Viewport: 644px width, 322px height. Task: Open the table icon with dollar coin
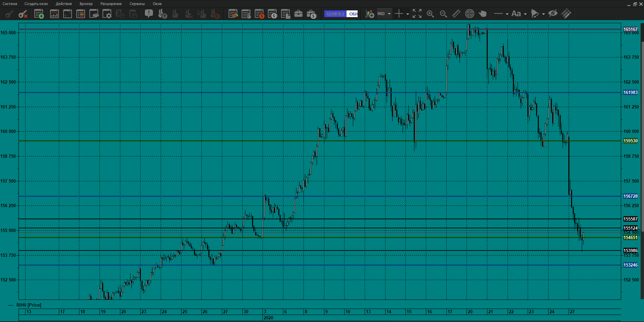273,14
